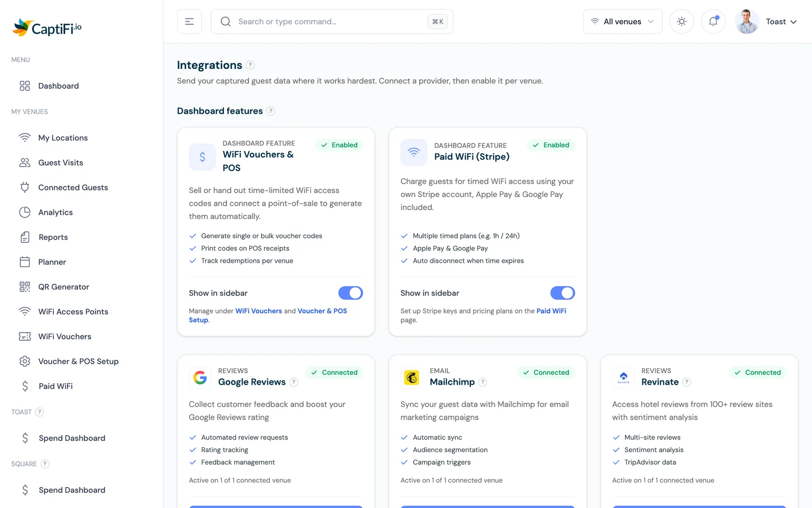This screenshot has width=812, height=508.
Task: Click the QR Generator icon
Action: 25,287
